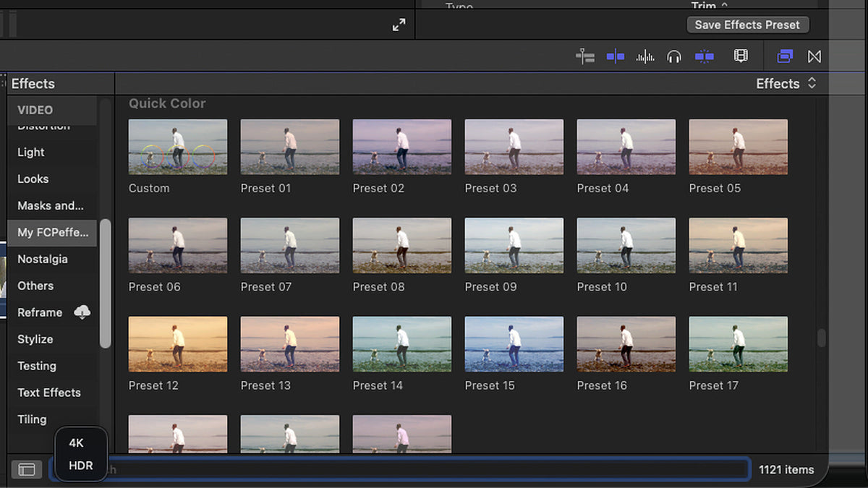Click the Quick Color section heading

click(x=167, y=103)
